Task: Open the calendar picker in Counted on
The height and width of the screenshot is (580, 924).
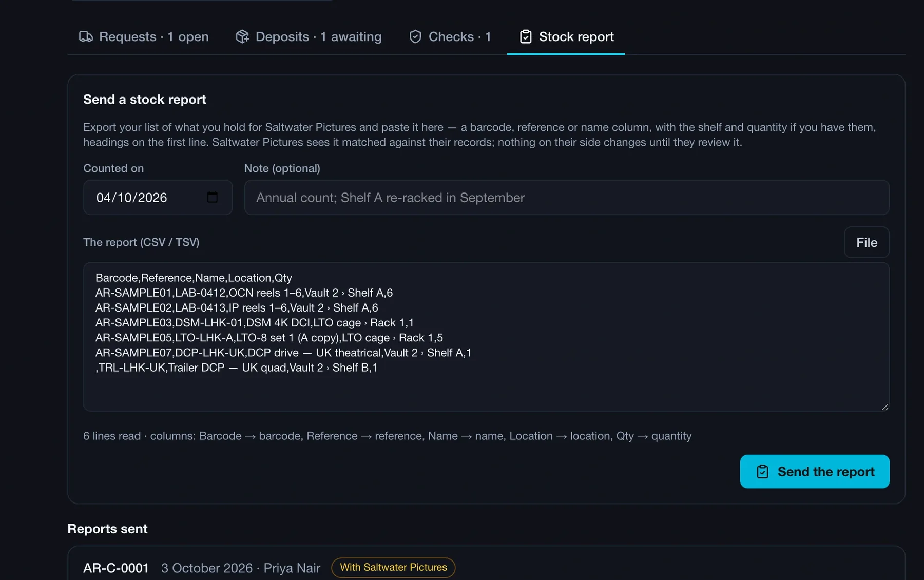Action: pos(213,197)
